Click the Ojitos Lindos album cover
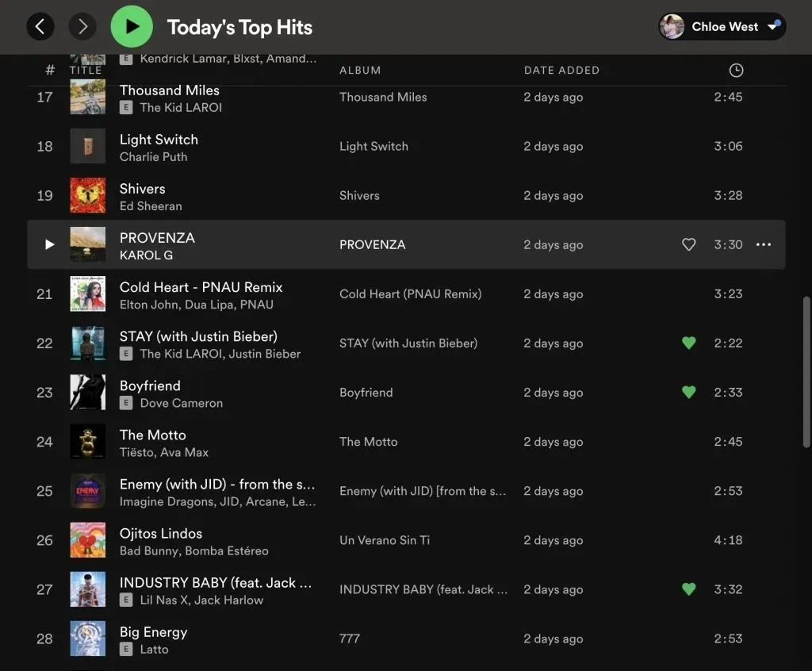This screenshot has height=671, width=812. pos(87,540)
